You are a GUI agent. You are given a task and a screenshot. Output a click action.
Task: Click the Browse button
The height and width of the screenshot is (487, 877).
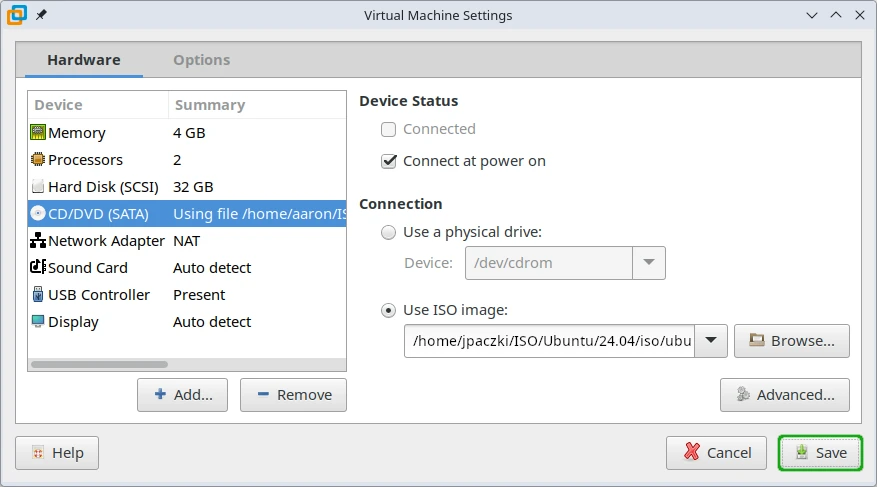point(791,341)
